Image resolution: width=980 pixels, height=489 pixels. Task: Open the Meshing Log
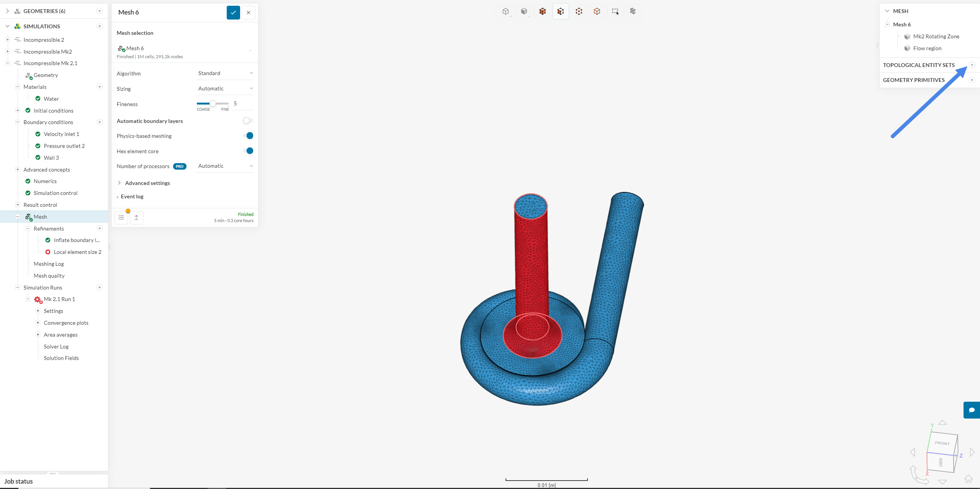tap(49, 264)
